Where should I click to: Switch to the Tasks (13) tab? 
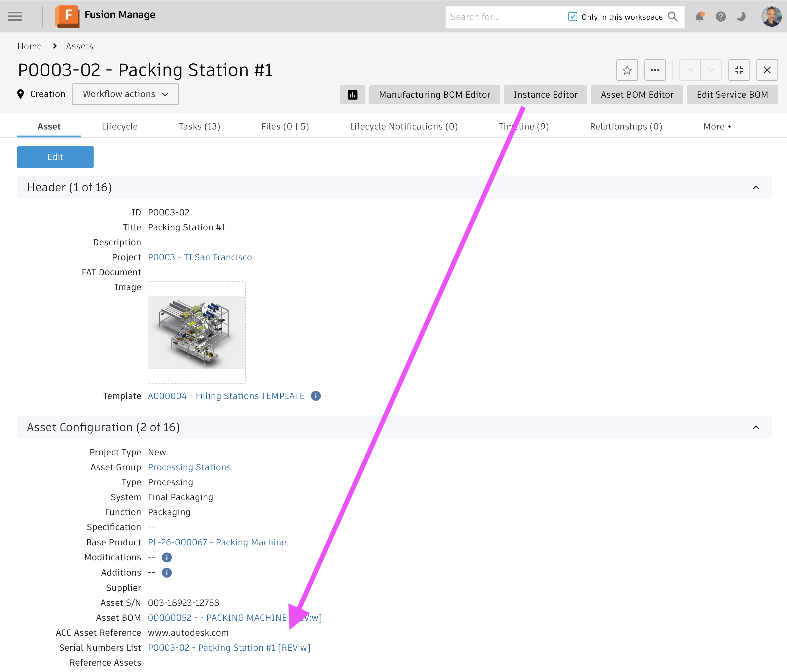tap(199, 126)
